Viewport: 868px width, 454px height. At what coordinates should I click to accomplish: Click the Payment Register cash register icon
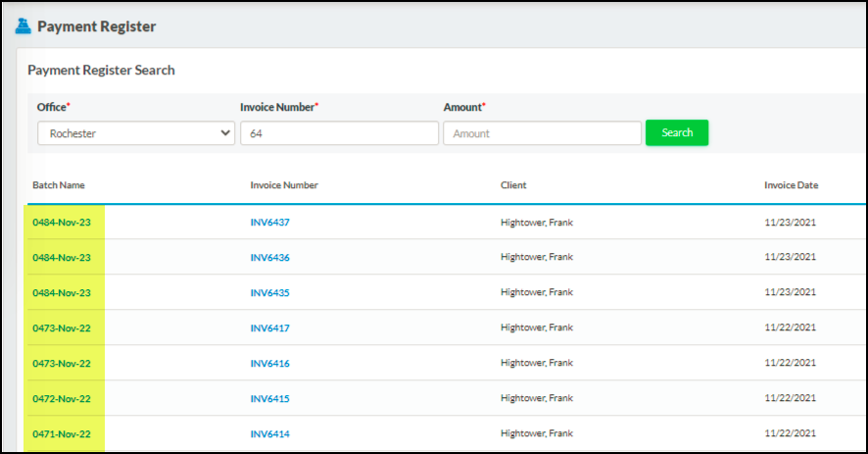coord(24,26)
